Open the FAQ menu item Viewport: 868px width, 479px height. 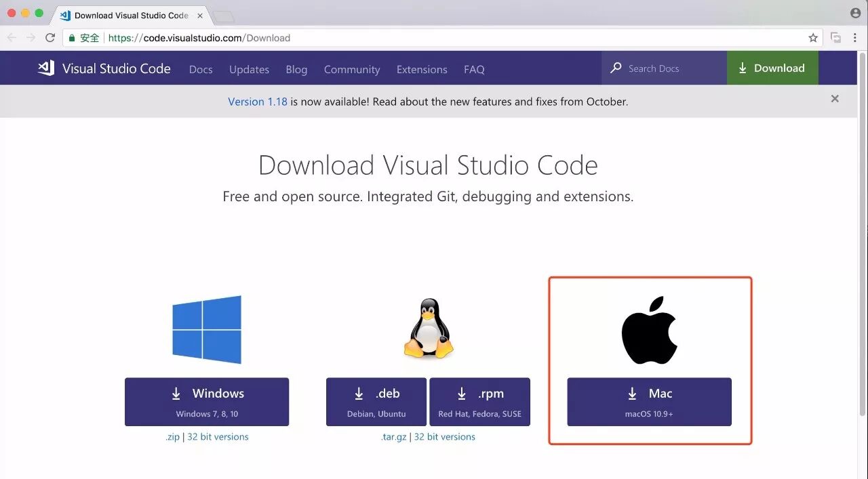pos(474,69)
